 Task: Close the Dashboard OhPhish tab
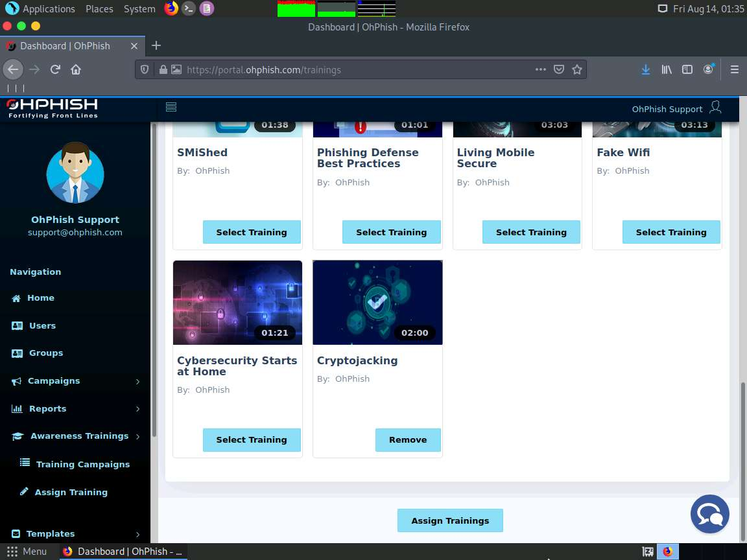(x=134, y=46)
